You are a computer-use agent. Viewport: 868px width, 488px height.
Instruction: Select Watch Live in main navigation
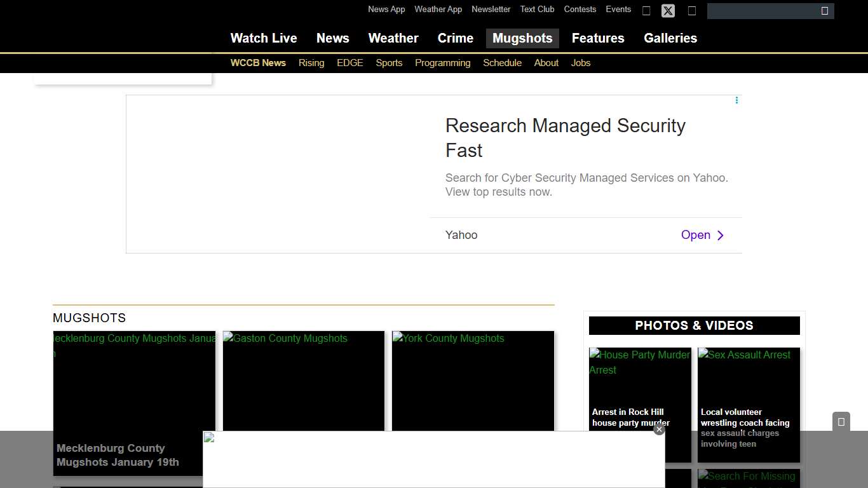(264, 38)
